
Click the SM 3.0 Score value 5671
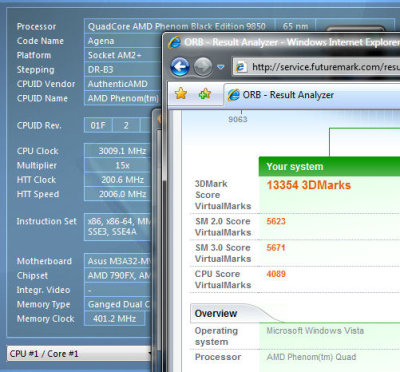276,248
